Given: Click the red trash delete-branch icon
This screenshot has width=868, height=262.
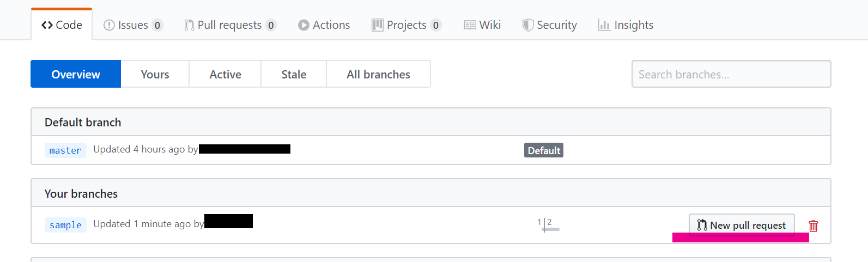Looking at the screenshot, I should coord(813,226).
